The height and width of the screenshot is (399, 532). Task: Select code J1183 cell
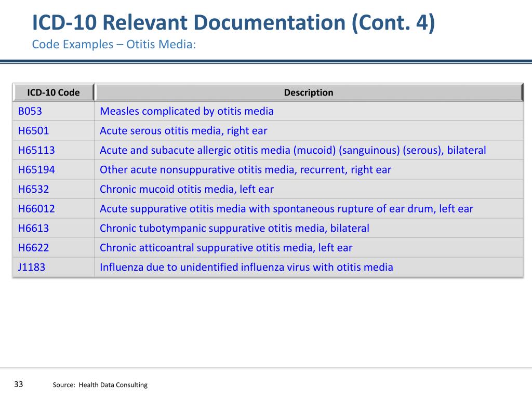click(54, 267)
